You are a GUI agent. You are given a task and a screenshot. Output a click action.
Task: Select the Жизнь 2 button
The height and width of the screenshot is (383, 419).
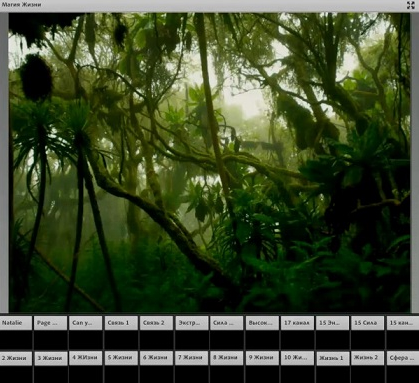coord(367,358)
